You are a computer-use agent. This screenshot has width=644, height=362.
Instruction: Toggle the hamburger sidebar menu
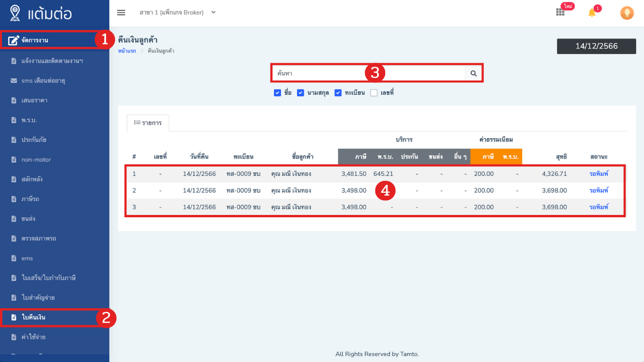coord(121,13)
